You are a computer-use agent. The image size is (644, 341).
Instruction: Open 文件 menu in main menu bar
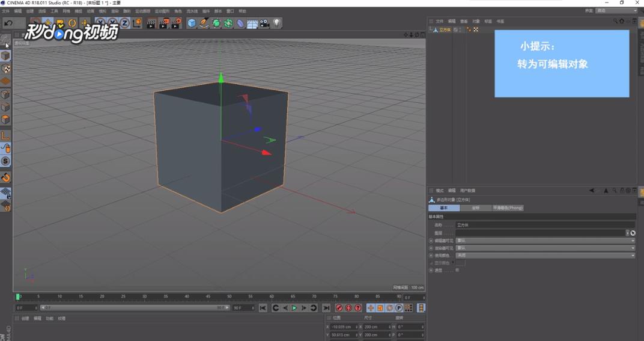[6, 11]
